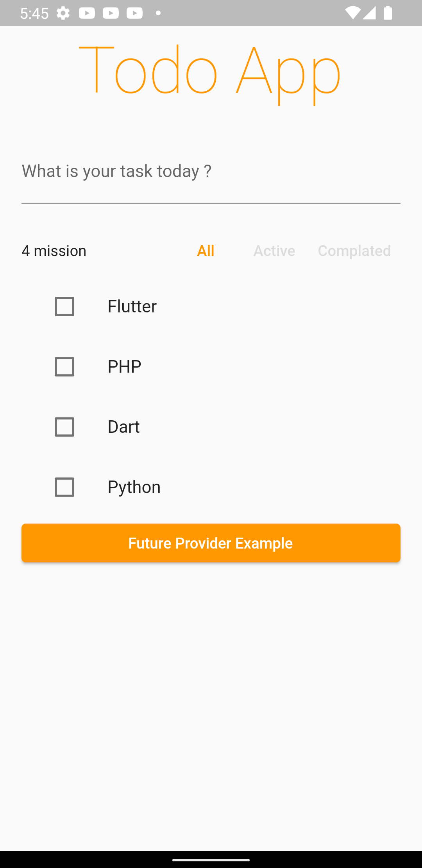
Task: Click the third YouTube icon in status bar
Action: [x=134, y=13]
